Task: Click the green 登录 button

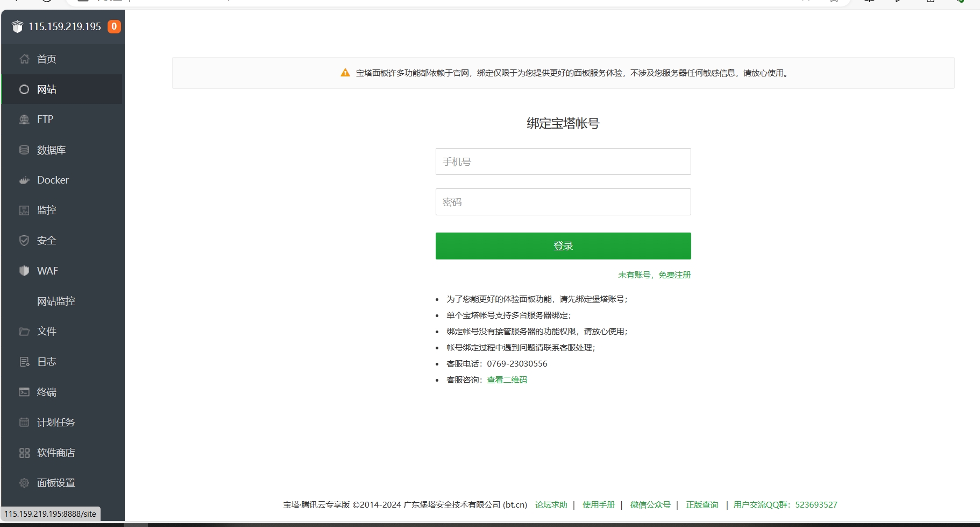Action: 563,246
